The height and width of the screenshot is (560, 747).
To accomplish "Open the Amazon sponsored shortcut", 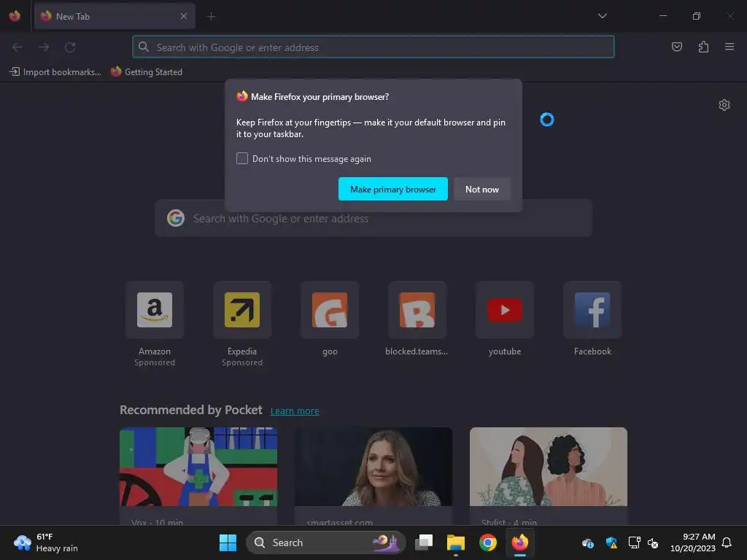I will point(155,309).
